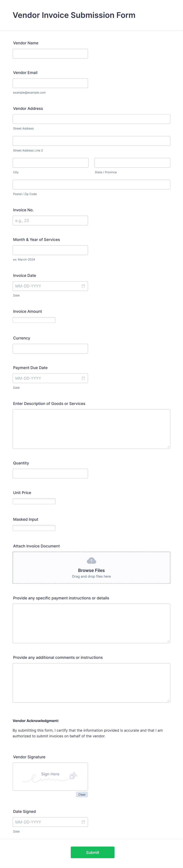Select the State / Province field
This screenshot has width=183, height=868.
132,162
